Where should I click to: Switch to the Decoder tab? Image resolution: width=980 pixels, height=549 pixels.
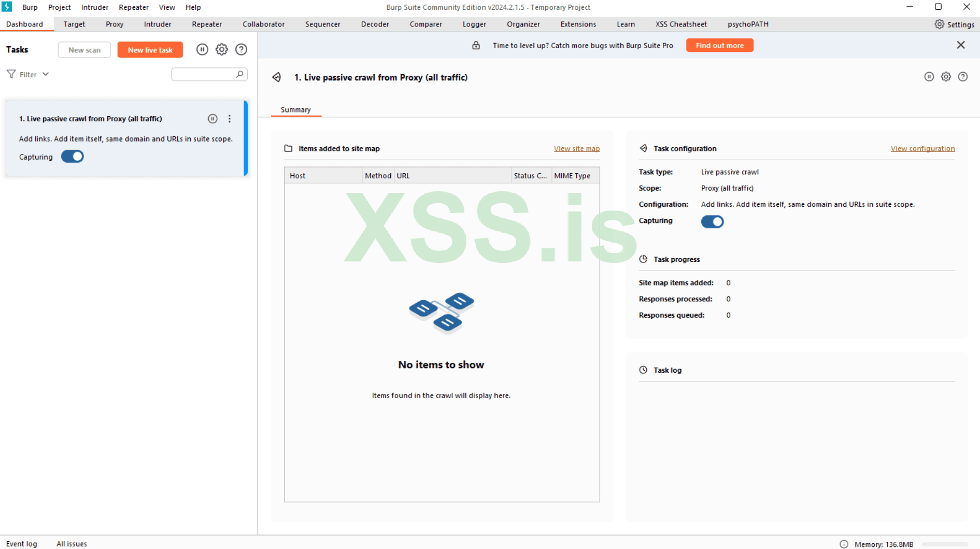[375, 24]
